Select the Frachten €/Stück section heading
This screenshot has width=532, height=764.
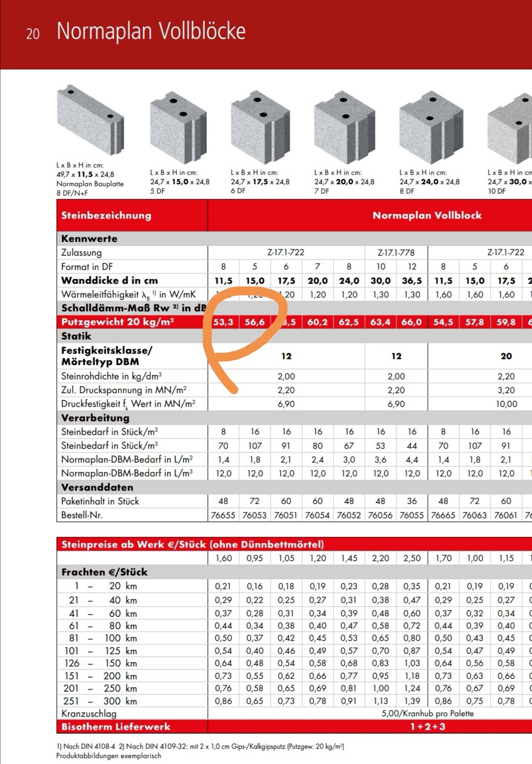[104, 572]
